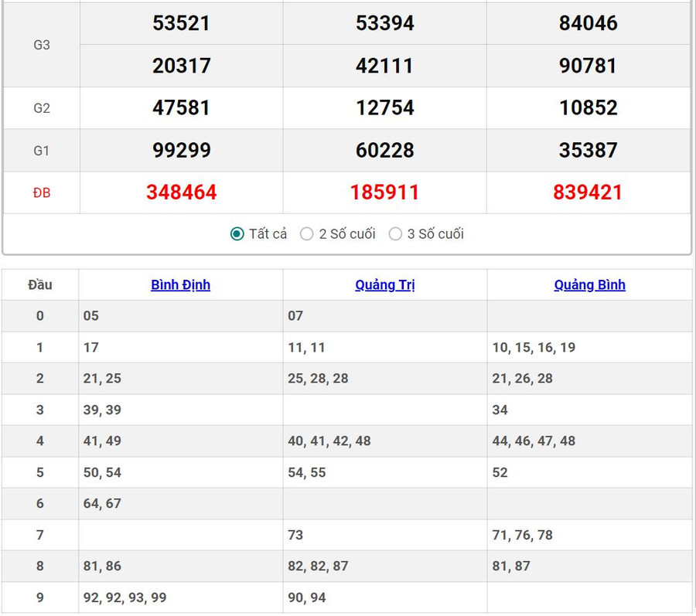Select the G3 prize number 90781
The width and height of the screenshot is (696, 616).
click(x=588, y=66)
